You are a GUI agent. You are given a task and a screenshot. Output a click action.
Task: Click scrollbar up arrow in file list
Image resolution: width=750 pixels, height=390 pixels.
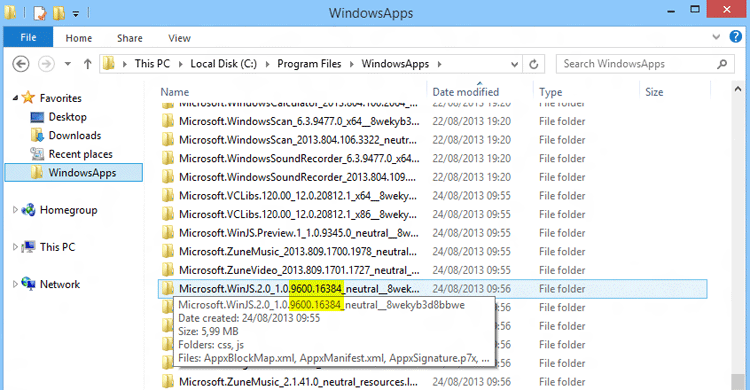coord(738,89)
